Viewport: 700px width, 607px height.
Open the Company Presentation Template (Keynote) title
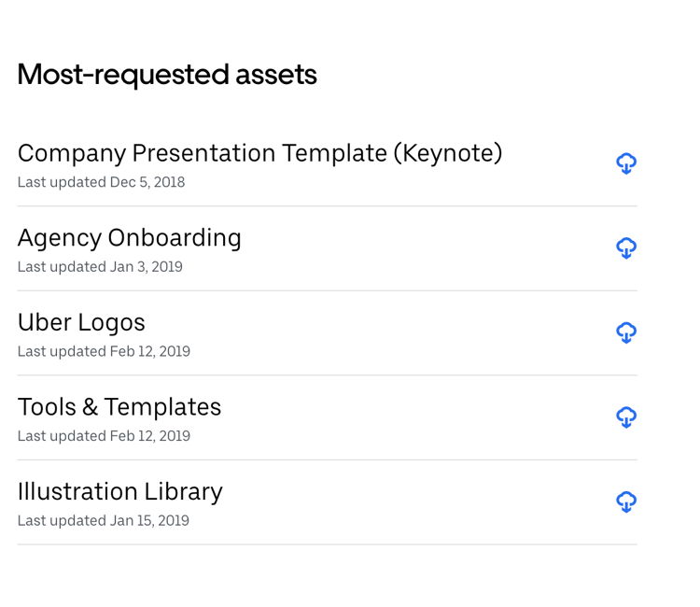(259, 153)
